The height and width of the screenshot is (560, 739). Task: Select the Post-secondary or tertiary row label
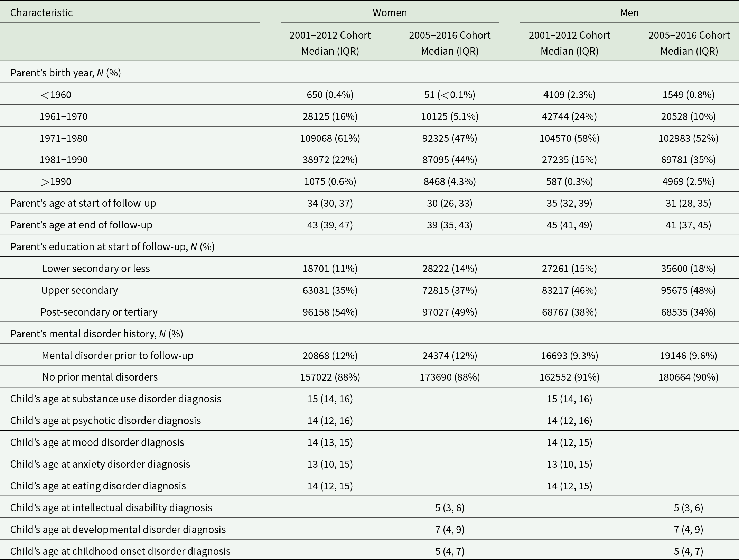[99, 312]
